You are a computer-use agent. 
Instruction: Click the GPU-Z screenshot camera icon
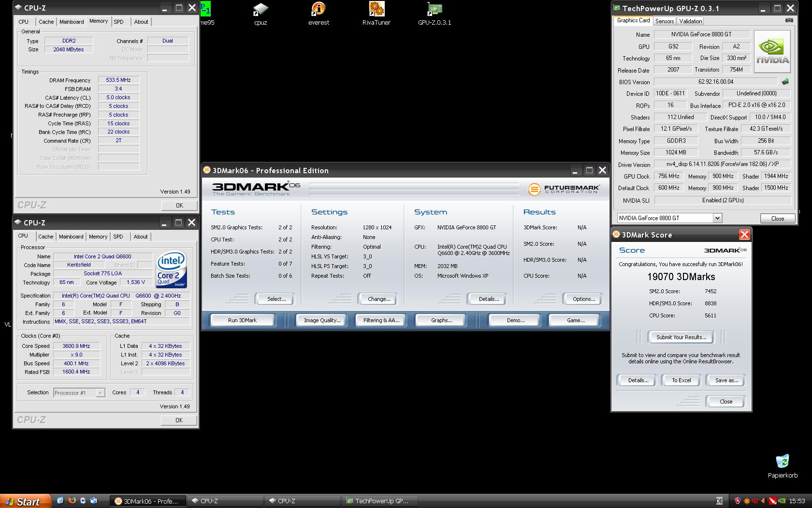coord(789,20)
